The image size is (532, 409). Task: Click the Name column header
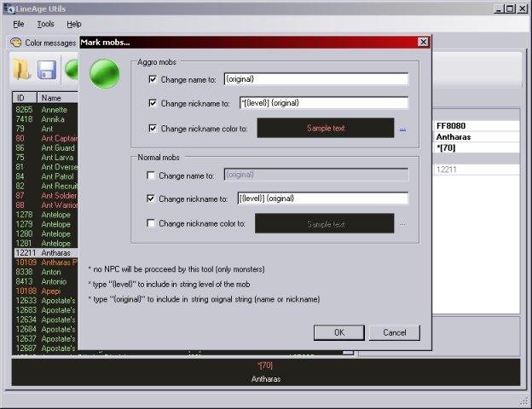point(58,98)
